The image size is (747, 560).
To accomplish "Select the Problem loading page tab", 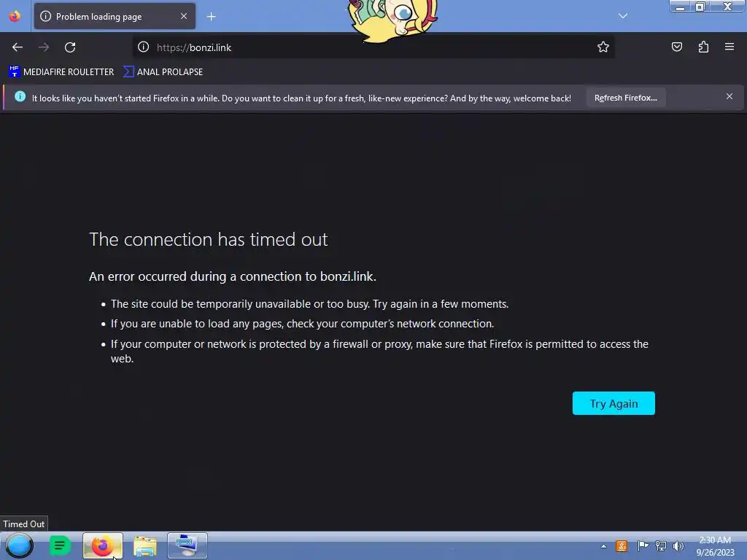I will (115, 16).
